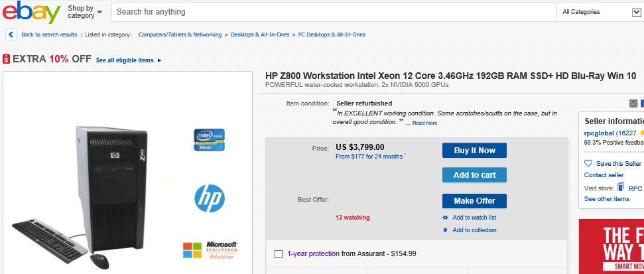Enable the 1-year protection checkbox
The width and height of the screenshot is (644, 274).
(x=279, y=254)
